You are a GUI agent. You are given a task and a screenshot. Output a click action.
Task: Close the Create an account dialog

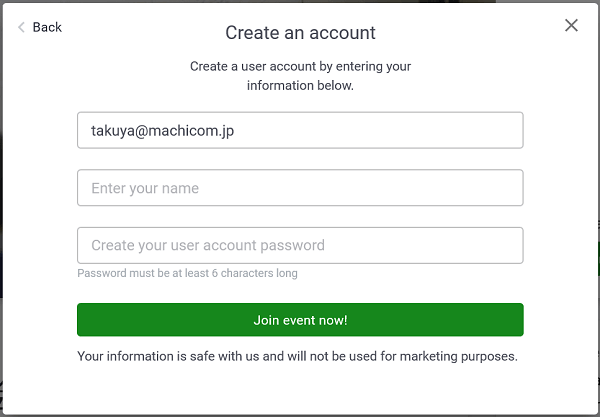pyautogui.click(x=571, y=26)
